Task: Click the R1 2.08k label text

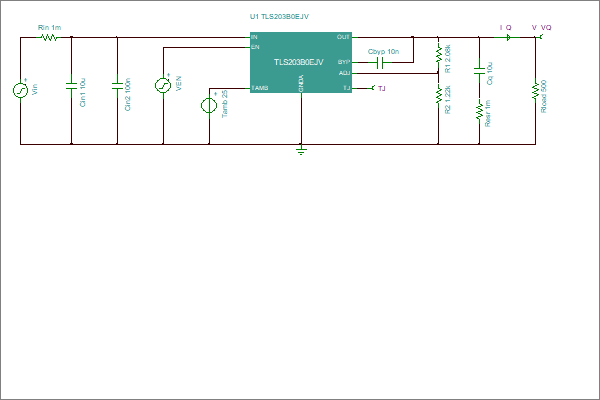Action: [448, 59]
